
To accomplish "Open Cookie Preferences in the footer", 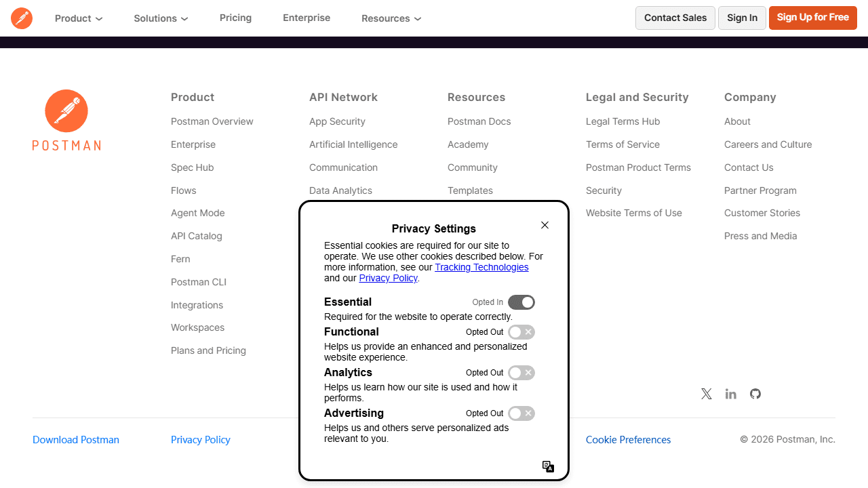I will [x=629, y=440].
